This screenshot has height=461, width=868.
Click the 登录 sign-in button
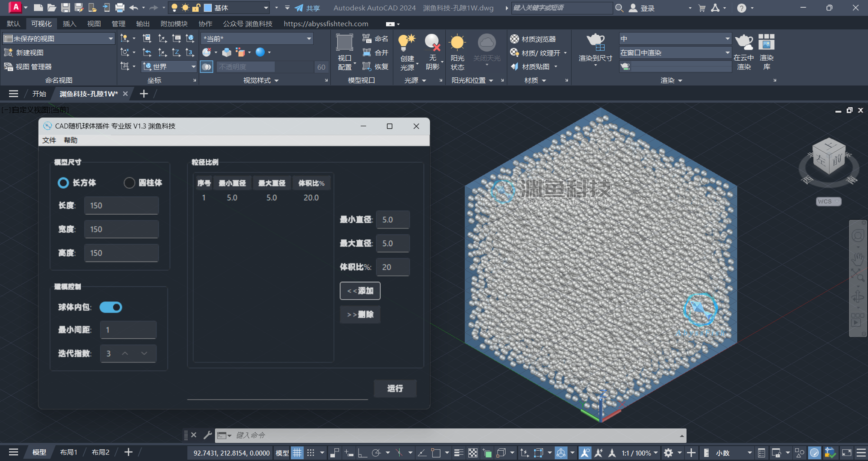tap(641, 8)
